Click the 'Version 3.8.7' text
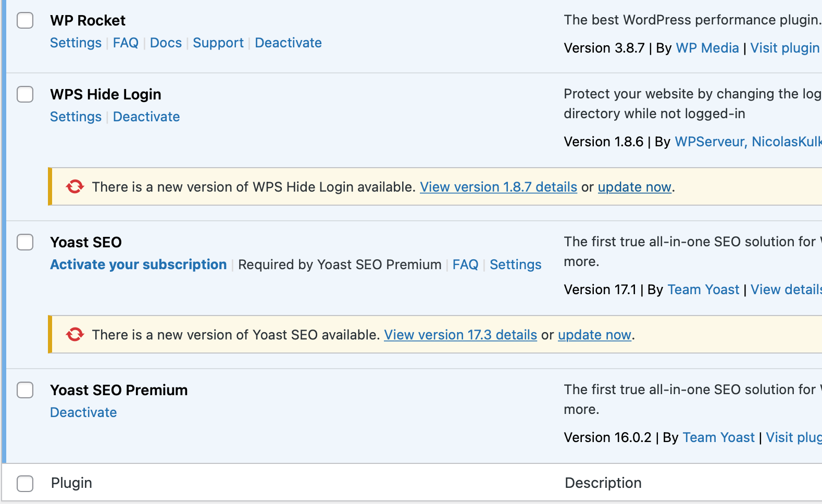 604,48
